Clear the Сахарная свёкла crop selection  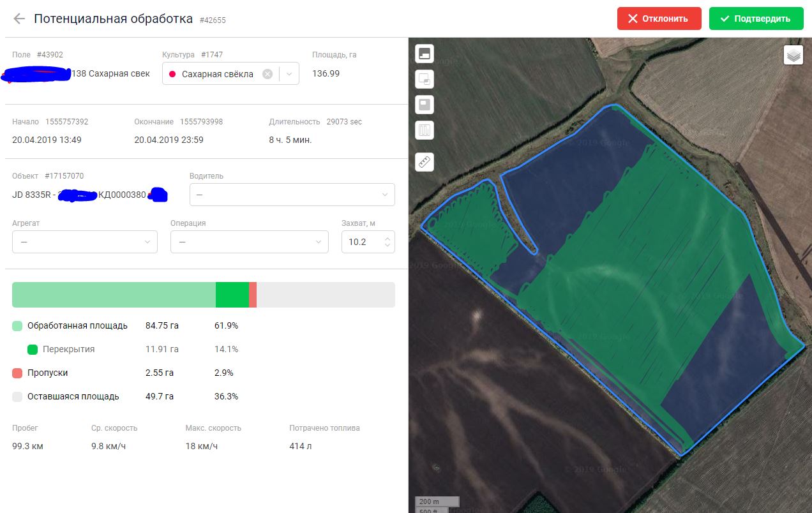tap(267, 74)
